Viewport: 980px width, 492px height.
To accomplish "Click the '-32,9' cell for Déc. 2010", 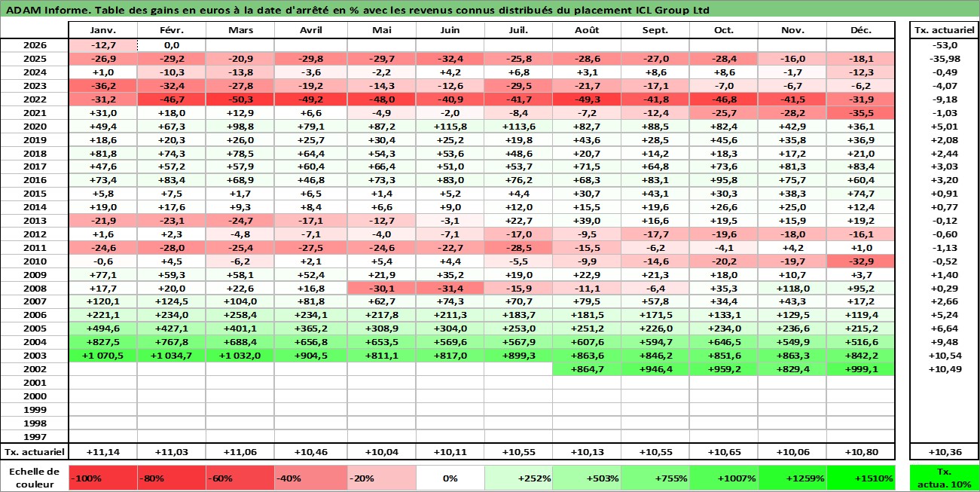I will tap(861, 261).
